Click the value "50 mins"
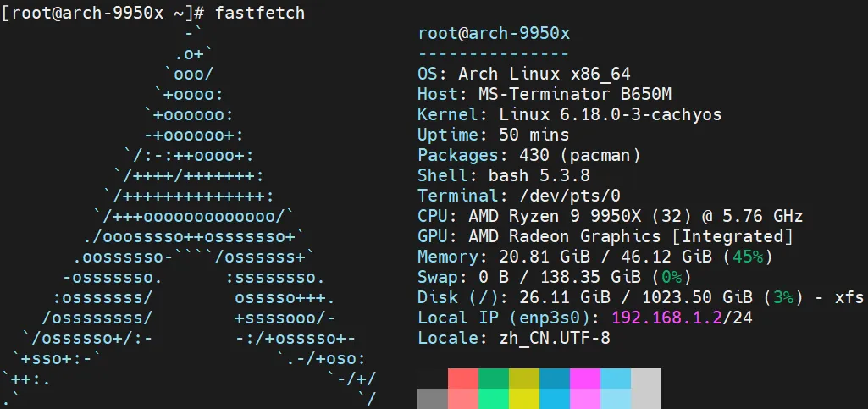This screenshot has height=409, width=868. (534, 135)
